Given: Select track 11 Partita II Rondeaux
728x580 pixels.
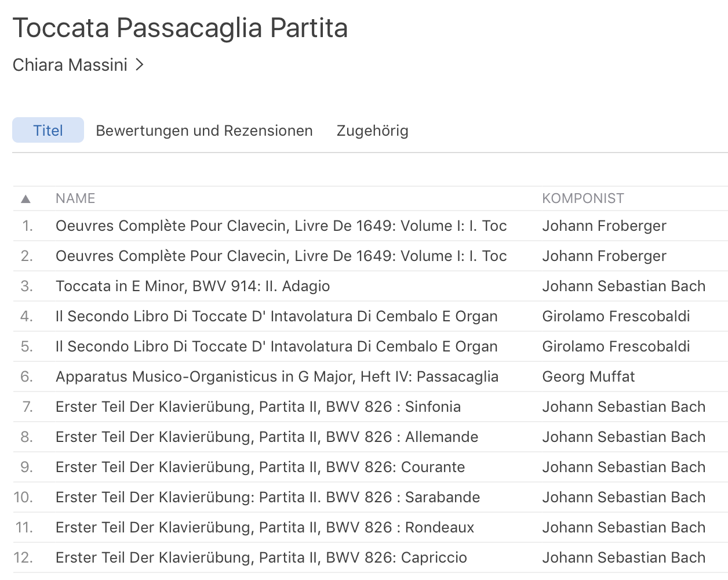Looking at the screenshot, I should point(264,527).
